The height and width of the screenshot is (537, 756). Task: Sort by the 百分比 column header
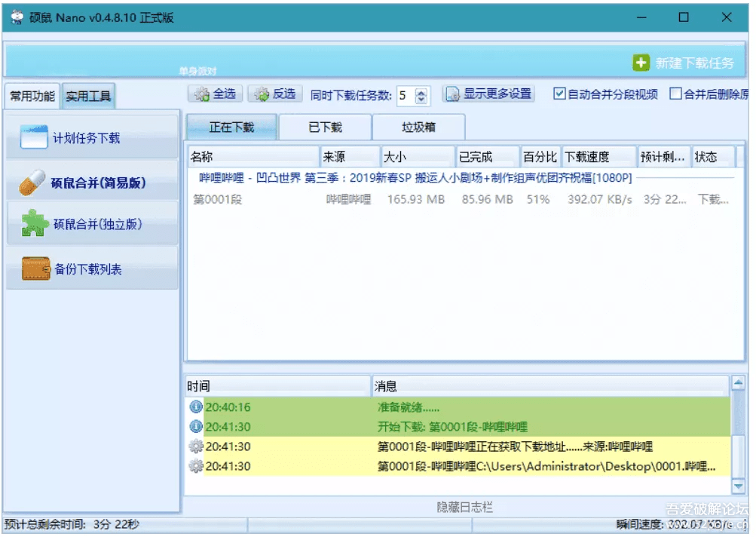(x=540, y=157)
